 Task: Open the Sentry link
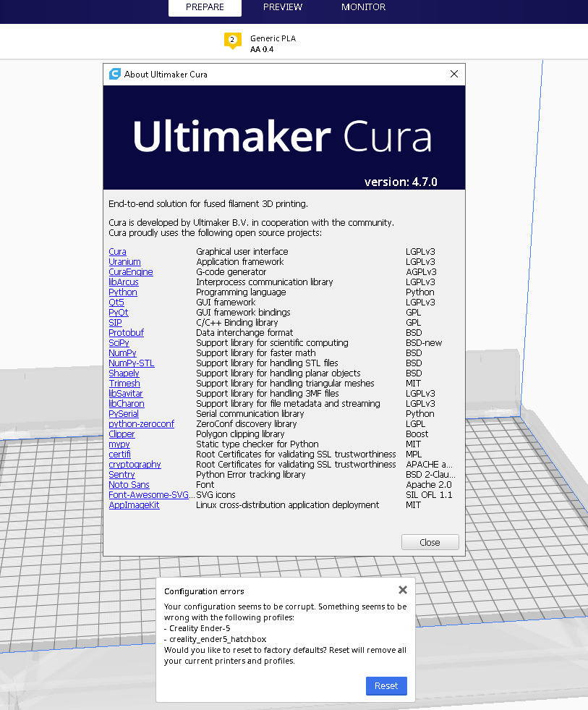coord(122,475)
